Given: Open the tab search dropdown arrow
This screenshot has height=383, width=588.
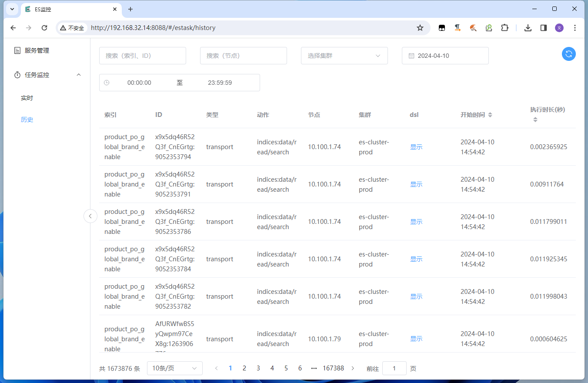Looking at the screenshot, I should (x=12, y=9).
